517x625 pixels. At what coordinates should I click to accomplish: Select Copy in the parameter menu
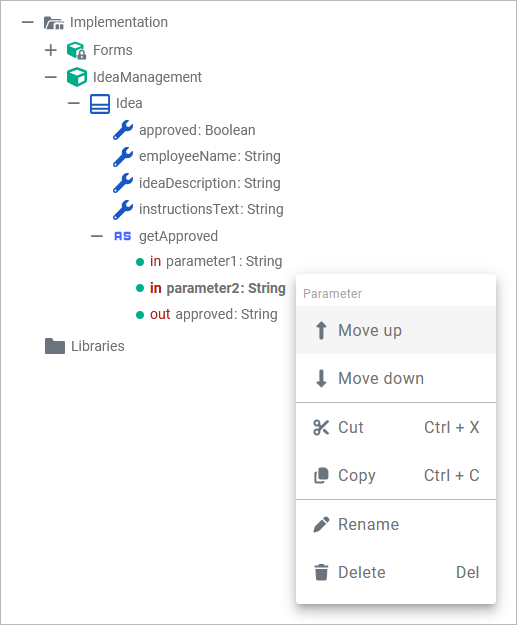pyautogui.click(x=396, y=476)
